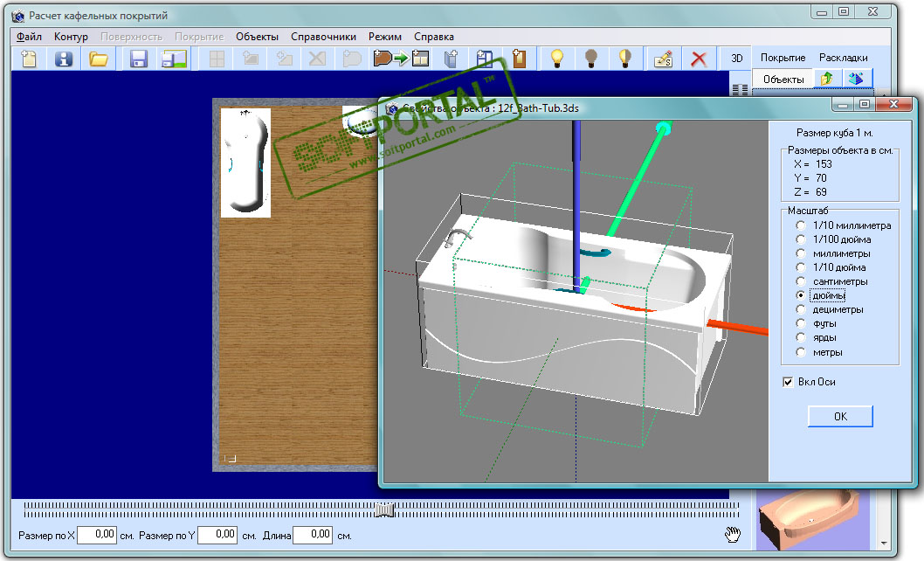This screenshot has width=924, height=561.
Task: Click the Размер по Y input field
Action: click(x=217, y=535)
